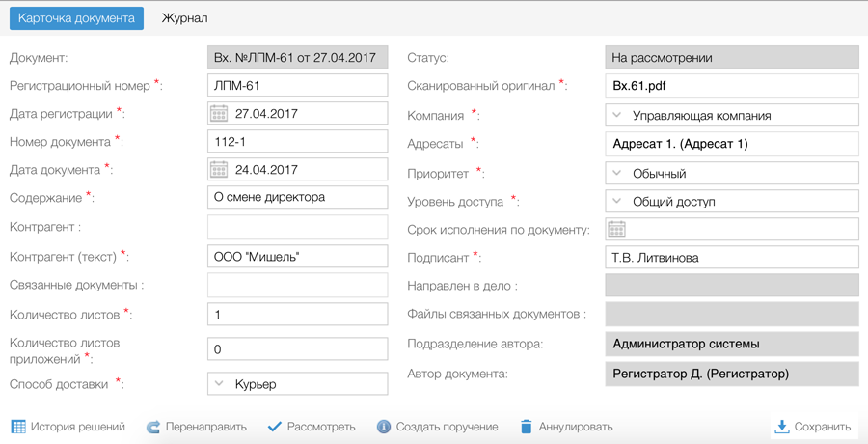
Task: Open calendar for Дата документа field
Action: point(219,170)
